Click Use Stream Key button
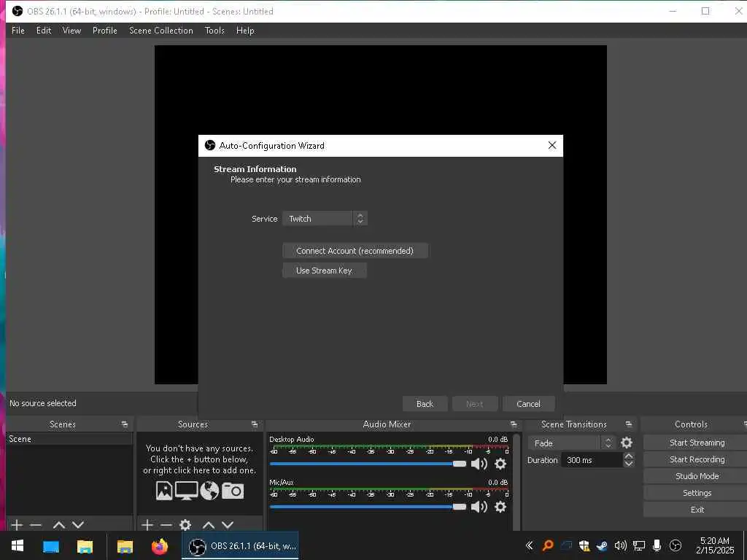The width and height of the screenshot is (747, 560). point(325,271)
